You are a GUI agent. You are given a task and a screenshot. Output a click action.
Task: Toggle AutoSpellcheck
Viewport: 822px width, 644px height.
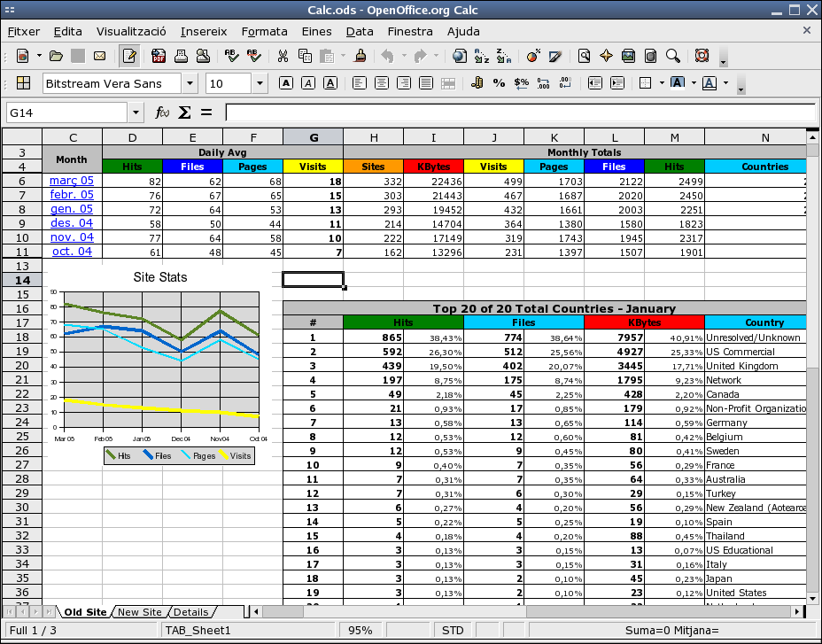click(253, 56)
